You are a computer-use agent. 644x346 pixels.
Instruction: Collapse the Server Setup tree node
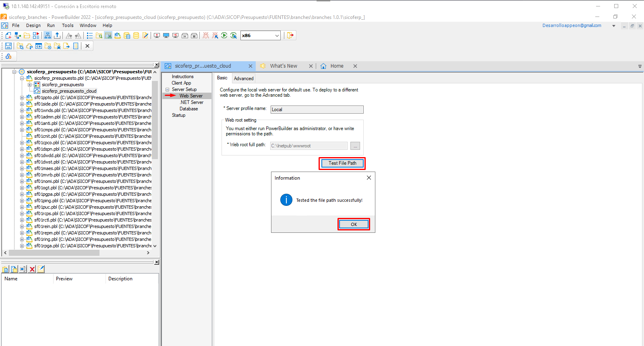pyautogui.click(x=167, y=89)
